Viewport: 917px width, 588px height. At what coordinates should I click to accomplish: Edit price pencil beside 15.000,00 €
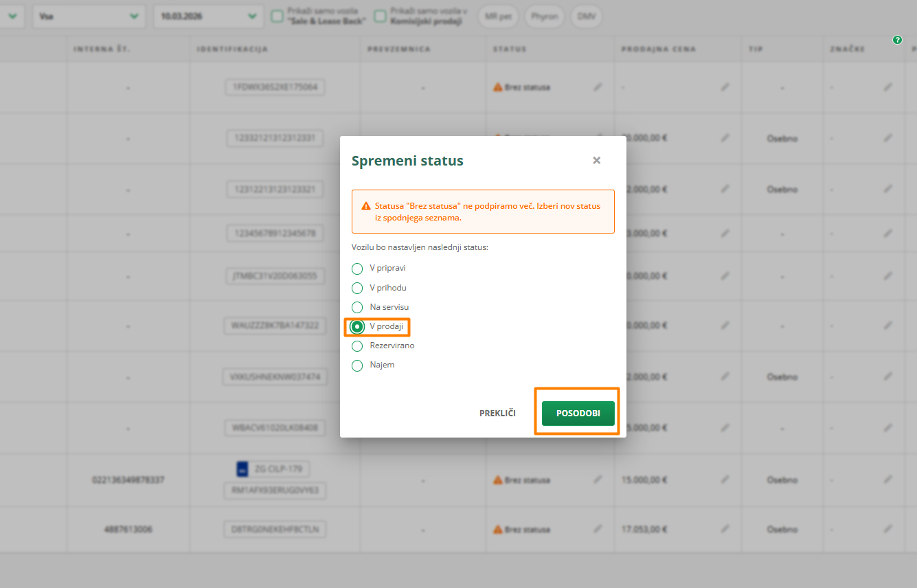[x=725, y=480]
